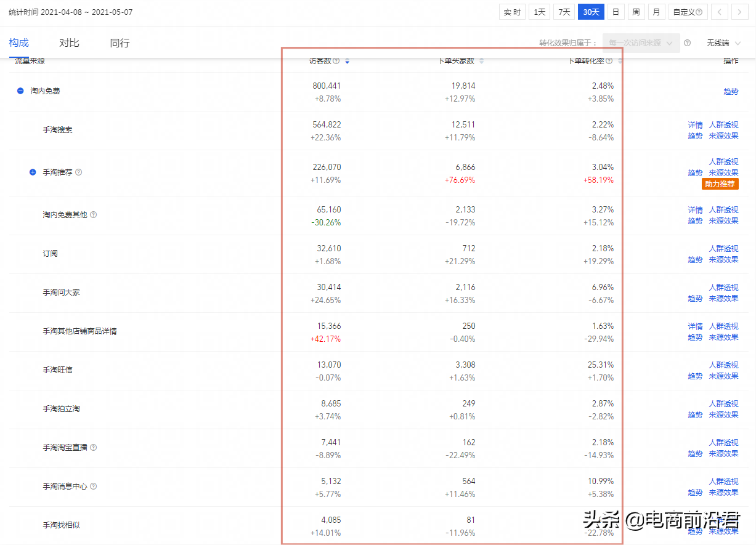Screen dimensions: 756x545
Task: Open 人群透视 for 手淘拍立淘
Action: click(723, 404)
